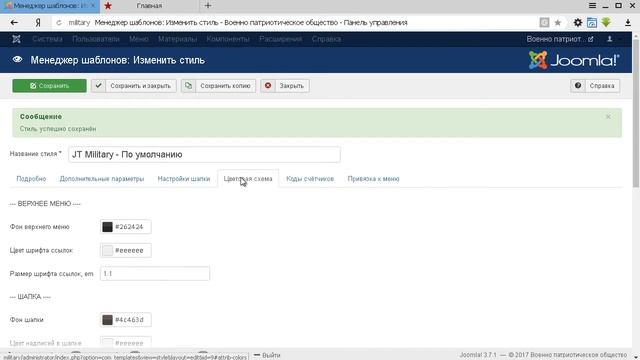Open the browser hamburger menu
The width and height of the screenshot is (640, 360).
(x=592, y=6)
